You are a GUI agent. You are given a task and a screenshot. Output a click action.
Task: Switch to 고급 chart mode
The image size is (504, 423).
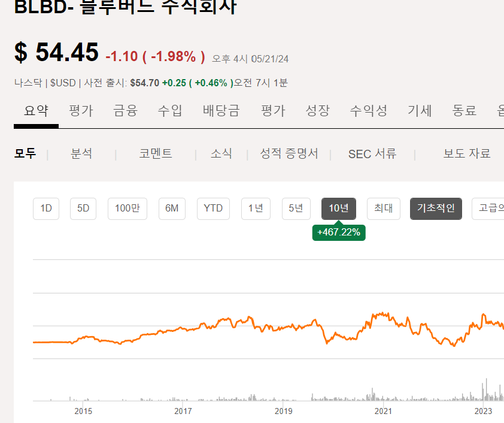coord(488,209)
